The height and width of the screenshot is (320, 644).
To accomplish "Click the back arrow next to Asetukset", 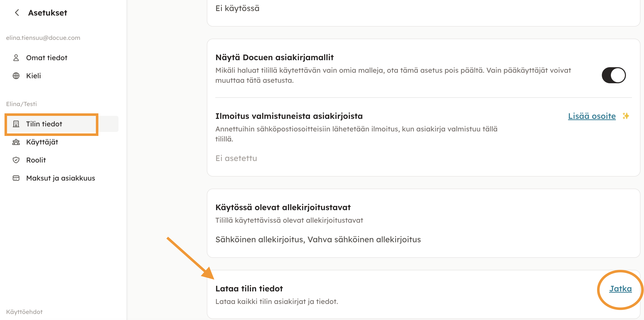I will click(17, 13).
